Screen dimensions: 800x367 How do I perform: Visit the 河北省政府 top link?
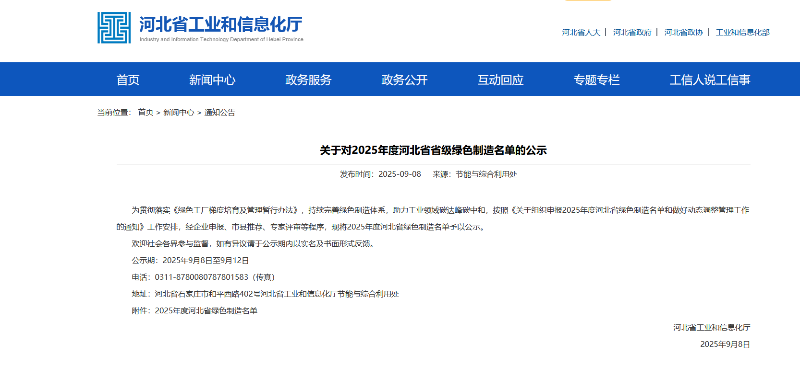pos(632,32)
